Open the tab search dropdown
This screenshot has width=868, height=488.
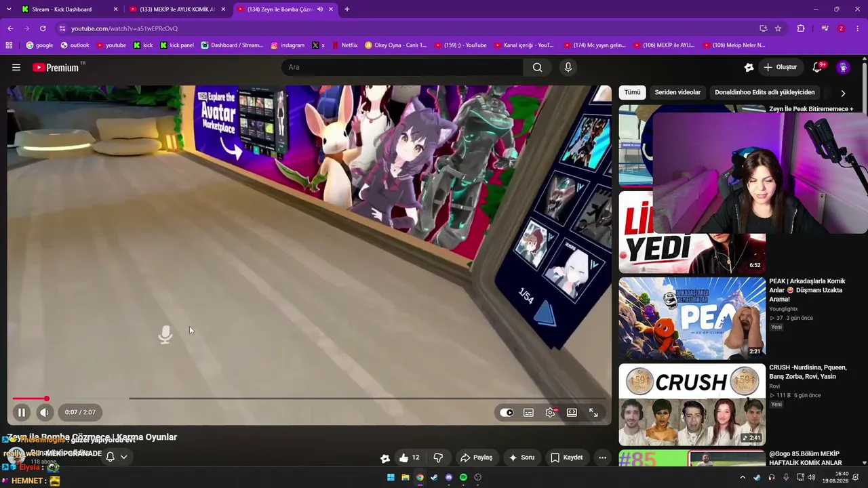[7, 9]
